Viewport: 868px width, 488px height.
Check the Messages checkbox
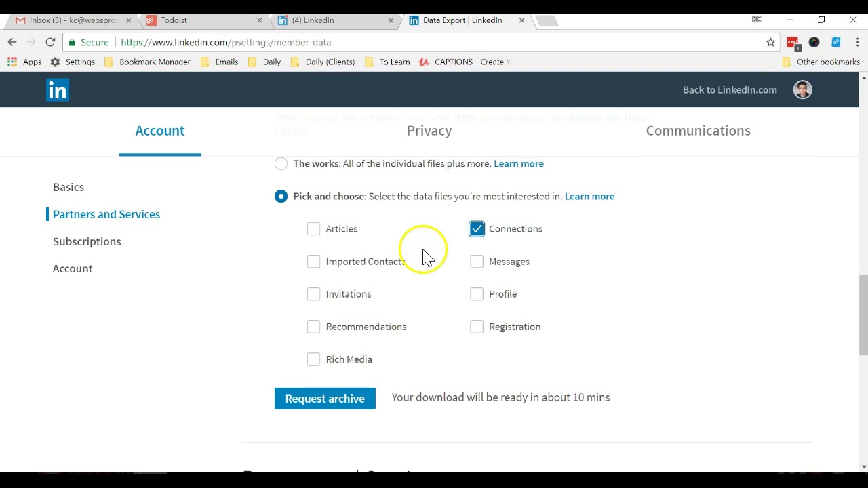[x=477, y=262]
